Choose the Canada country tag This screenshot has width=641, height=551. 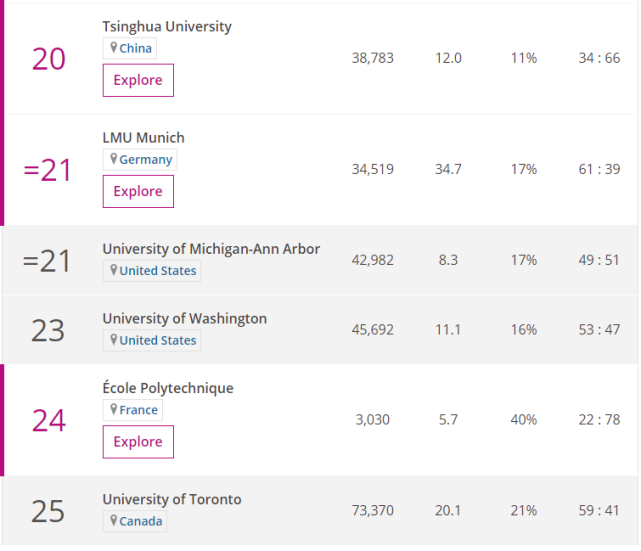coord(141,521)
